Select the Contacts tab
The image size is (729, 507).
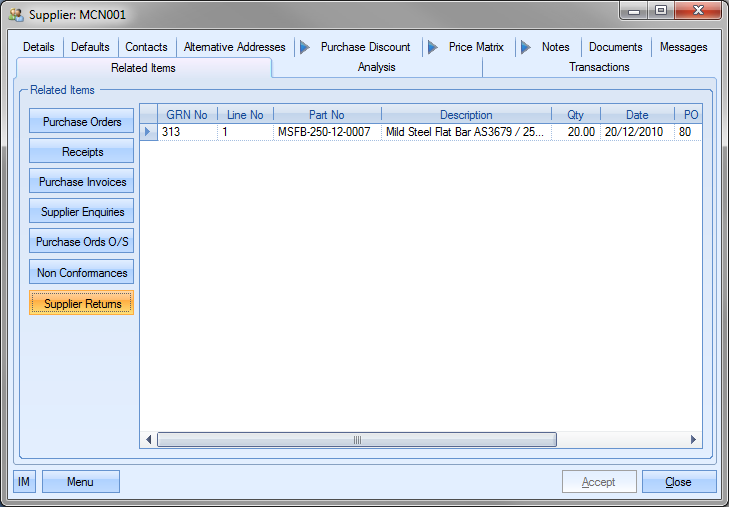tap(146, 47)
